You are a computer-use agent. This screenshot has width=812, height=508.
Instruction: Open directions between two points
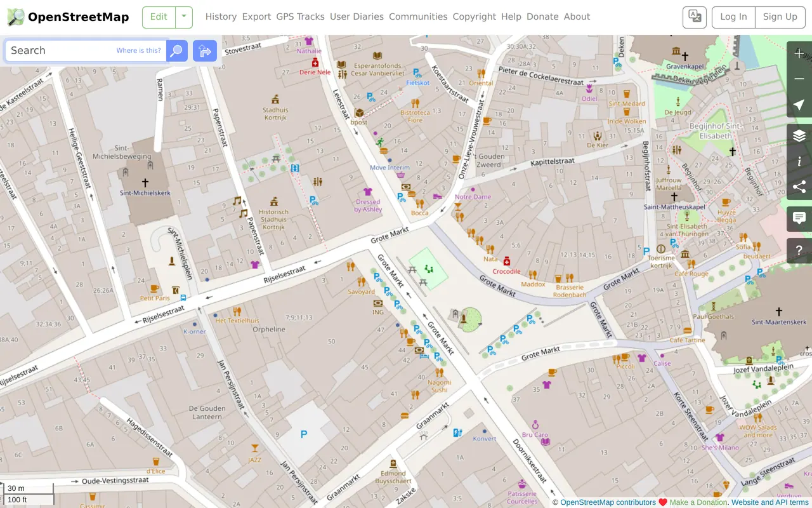coord(205,51)
